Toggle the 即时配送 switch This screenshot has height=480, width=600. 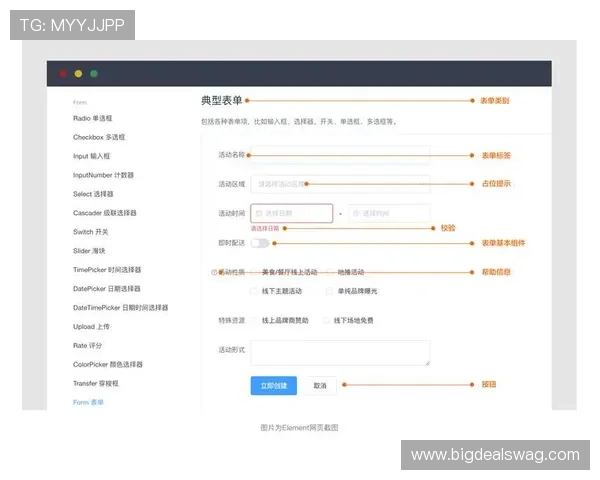260,243
